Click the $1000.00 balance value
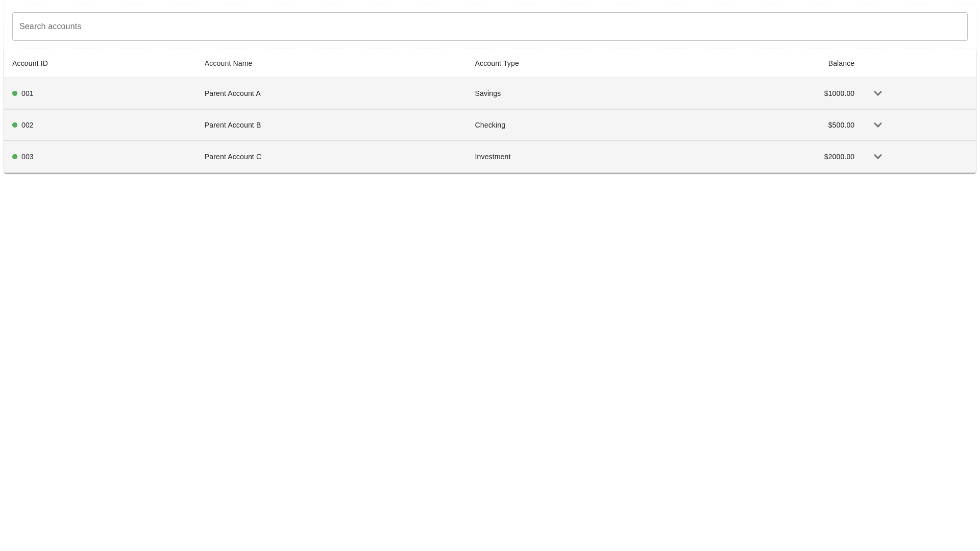This screenshot has width=980, height=551. [839, 93]
